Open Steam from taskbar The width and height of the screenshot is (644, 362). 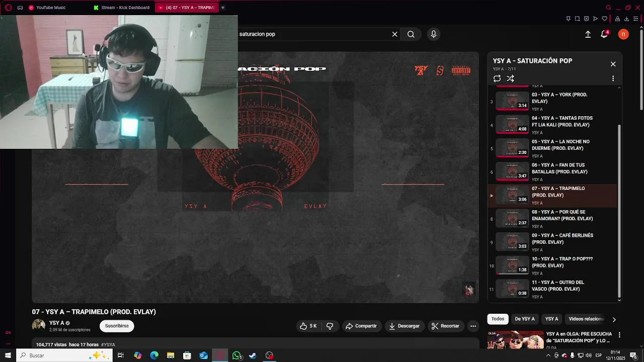point(253,355)
